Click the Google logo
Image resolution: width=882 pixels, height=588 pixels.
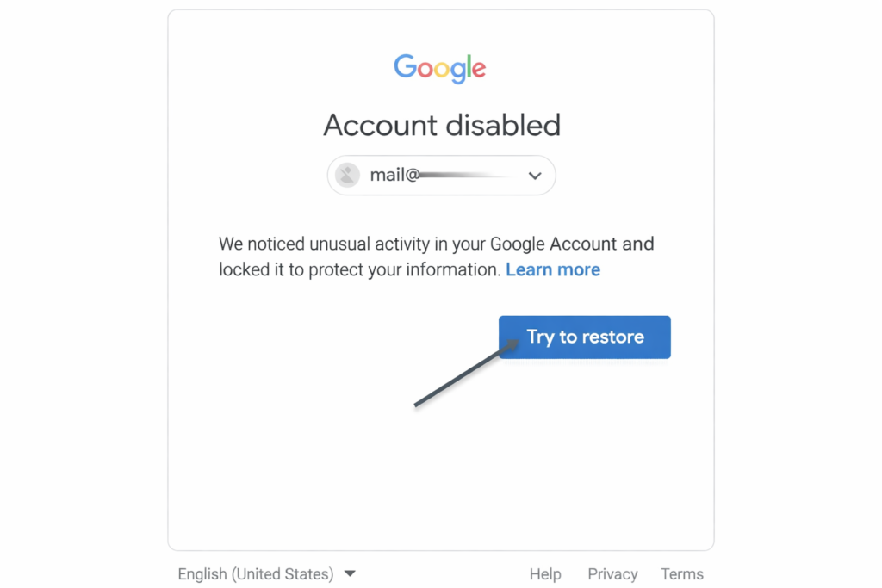pyautogui.click(x=440, y=68)
